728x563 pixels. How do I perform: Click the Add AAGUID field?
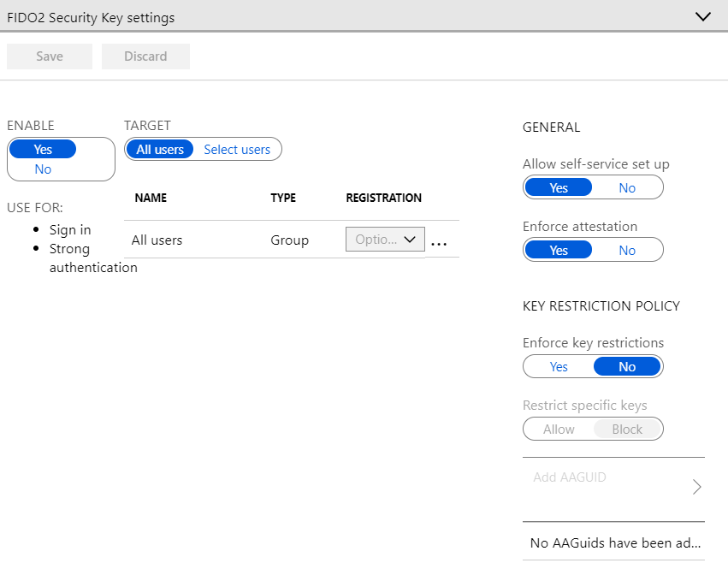pos(613,489)
